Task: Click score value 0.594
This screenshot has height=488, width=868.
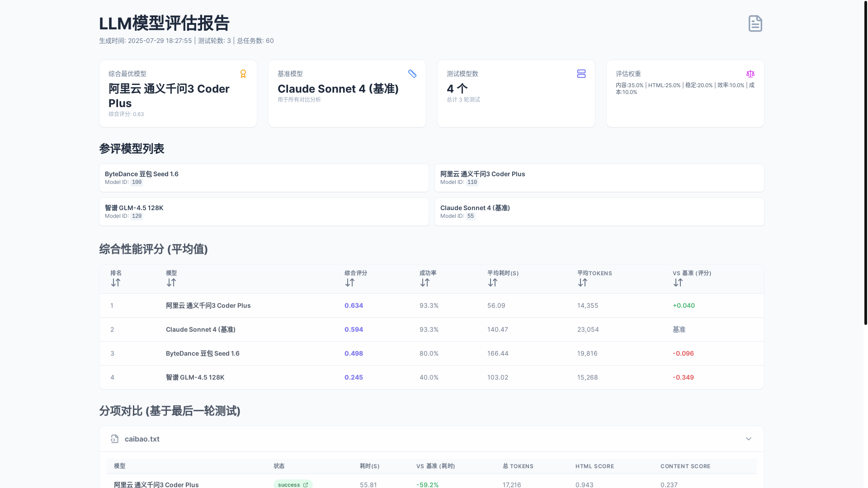Action: [x=354, y=329]
